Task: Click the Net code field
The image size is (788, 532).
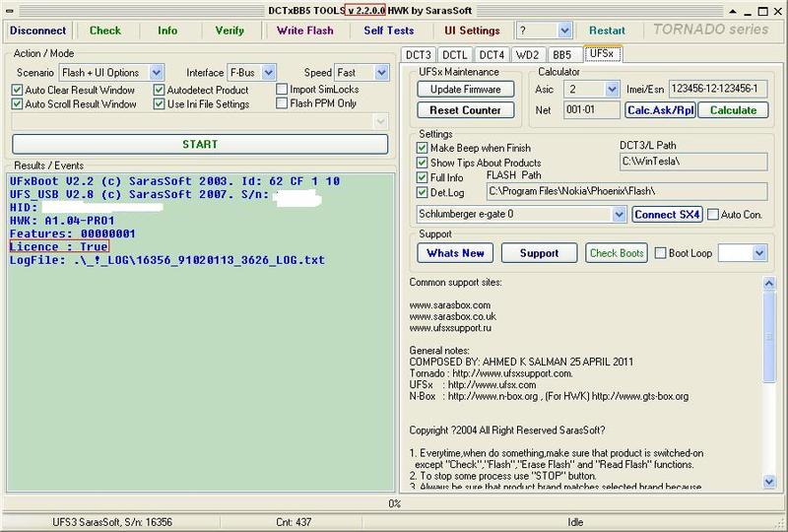Action: coord(592,109)
